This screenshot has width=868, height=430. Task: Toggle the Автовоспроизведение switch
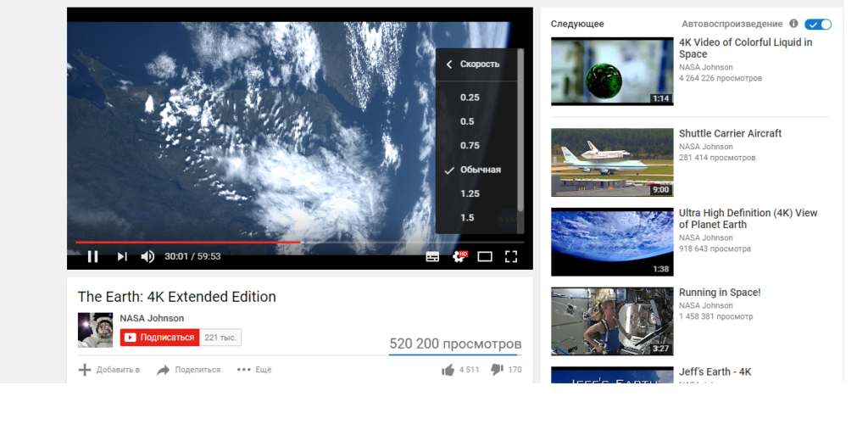pos(818,25)
